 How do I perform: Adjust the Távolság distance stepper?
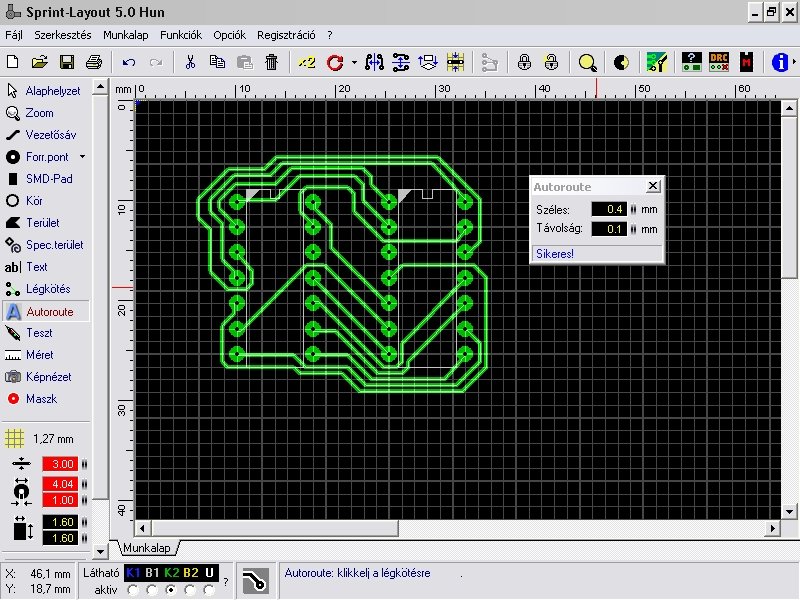point(633,229)
